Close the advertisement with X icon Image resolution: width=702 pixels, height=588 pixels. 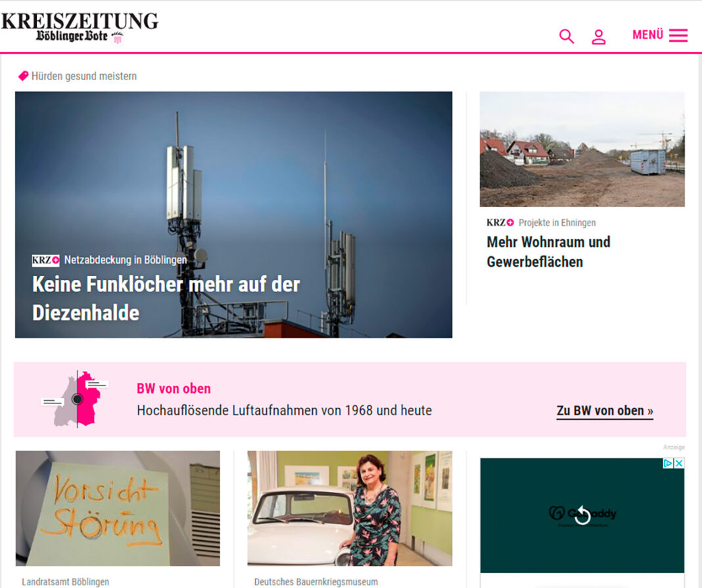(x=679, y=463)
